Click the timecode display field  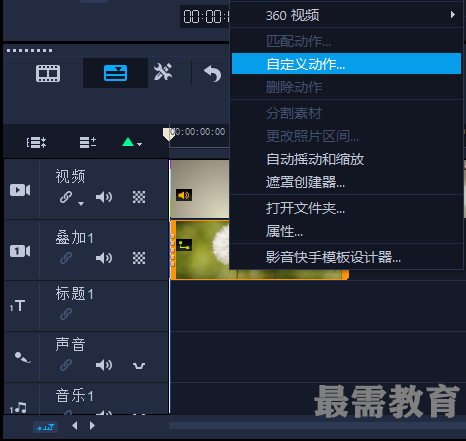pos(206,16)
